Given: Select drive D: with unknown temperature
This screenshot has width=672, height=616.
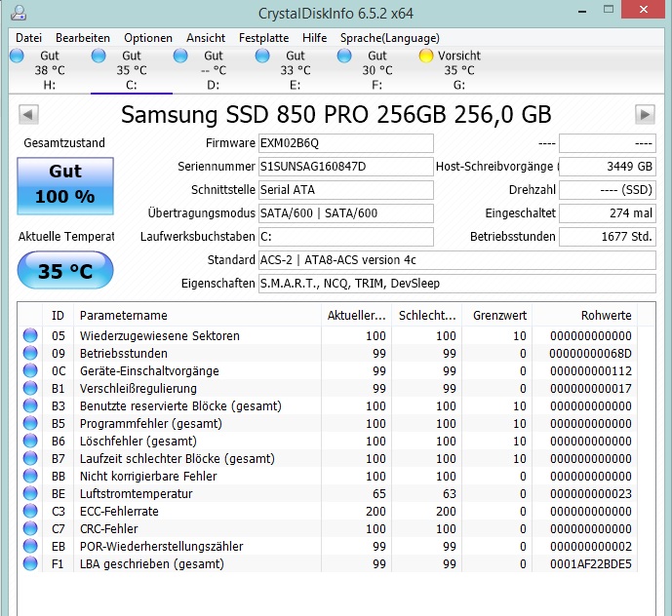Looking at the screenshot, I should point(214,70).
